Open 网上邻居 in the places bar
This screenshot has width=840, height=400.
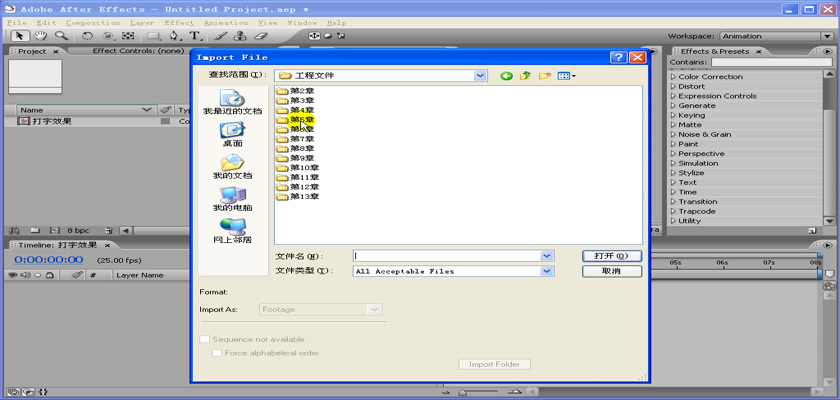pyautogui.click(x=232, y=231)
